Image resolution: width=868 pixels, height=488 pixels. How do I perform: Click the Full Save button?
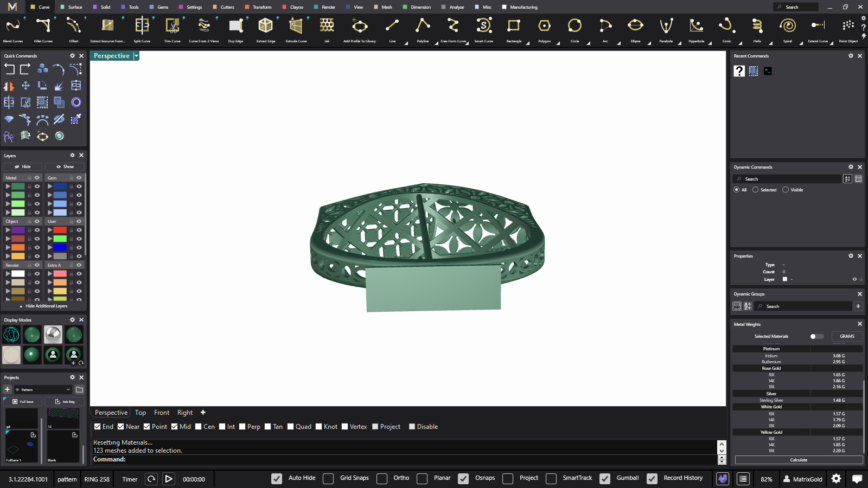click(23, 401)
